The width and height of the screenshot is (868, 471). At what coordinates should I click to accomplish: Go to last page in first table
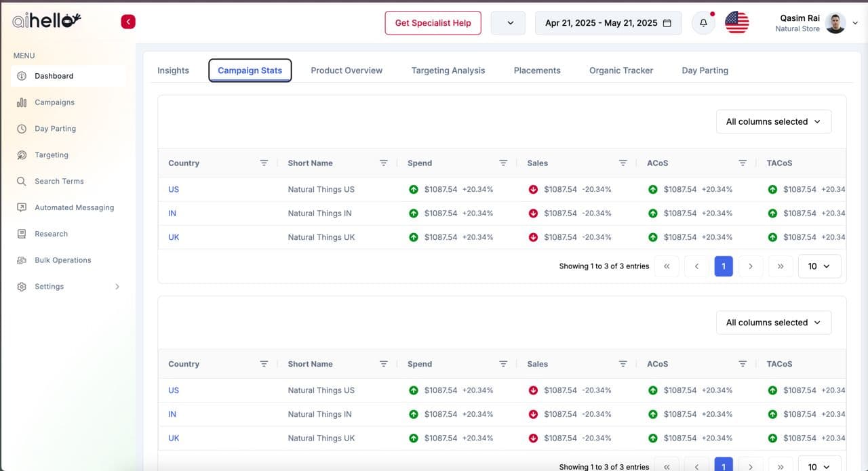click(781, 266)
